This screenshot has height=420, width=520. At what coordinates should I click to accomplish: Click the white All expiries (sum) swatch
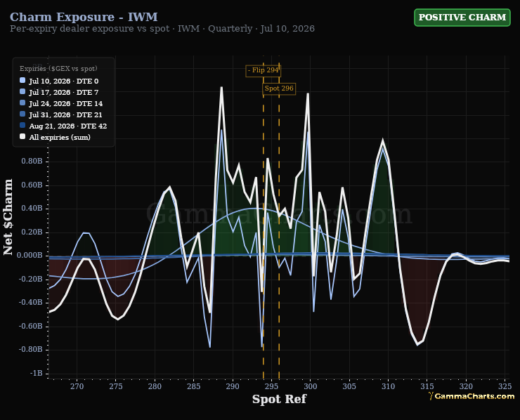pyautogui.click(x=22, y=136)
